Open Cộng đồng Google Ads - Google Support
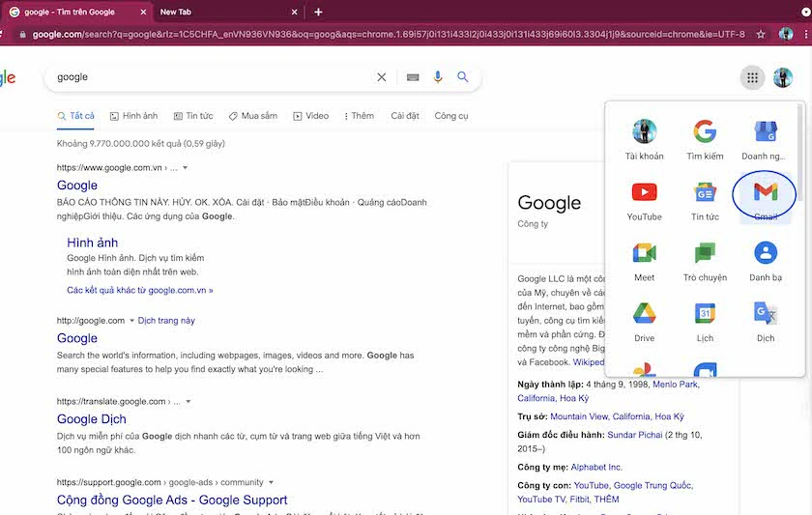This screenshot has height=515, width=812. 172,500
